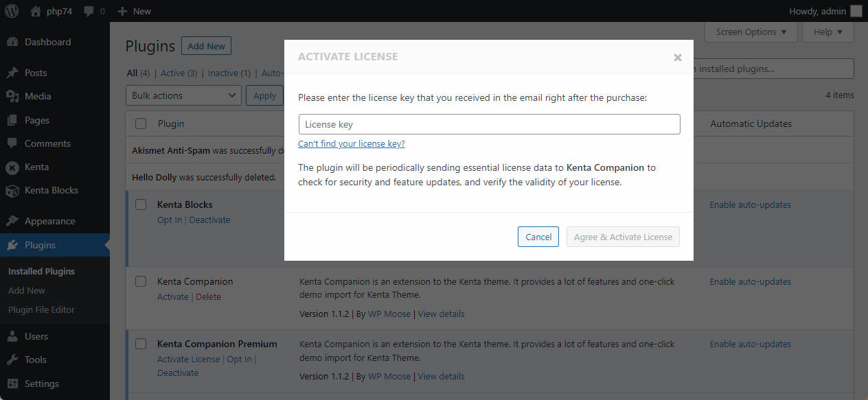This screenshot has height=400, width=868.
Task: Close the Activate License dialog
Action: pos(678,58)
